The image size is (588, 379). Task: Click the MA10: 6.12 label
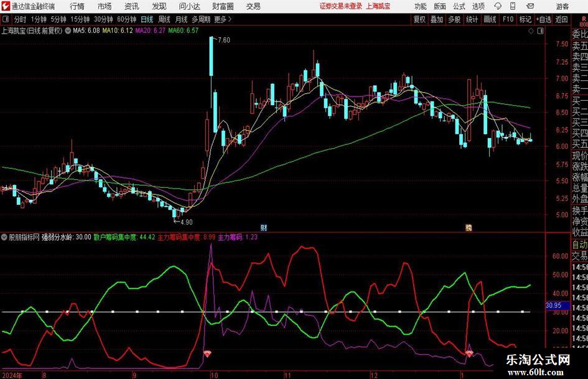pyautogui.click(x=118, y=30)
